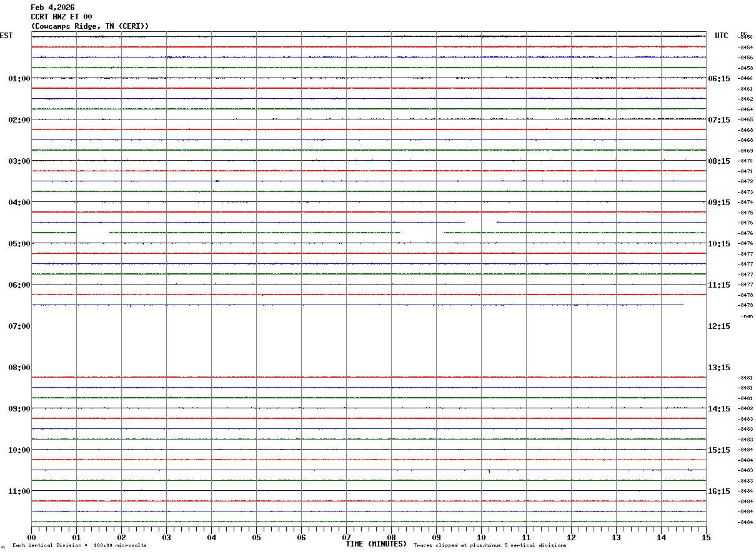Click the -8464 DC offset value

[745, 109]
